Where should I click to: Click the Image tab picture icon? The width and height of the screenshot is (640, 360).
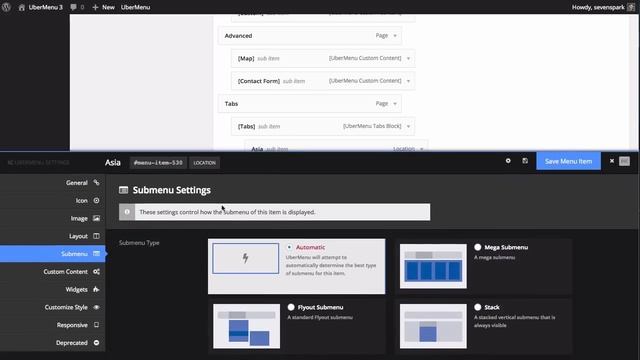[x=96, y=218]
